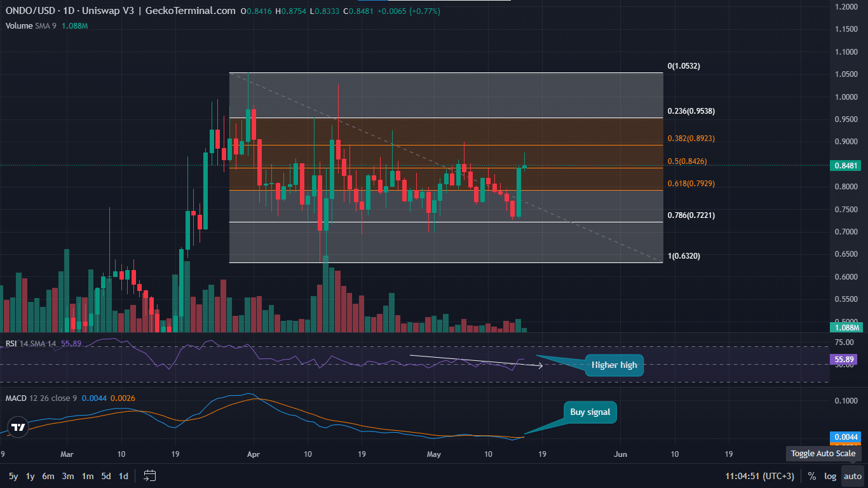Open the go-to-date calendar icon
868x488 pixels.
tap(150, 475)
